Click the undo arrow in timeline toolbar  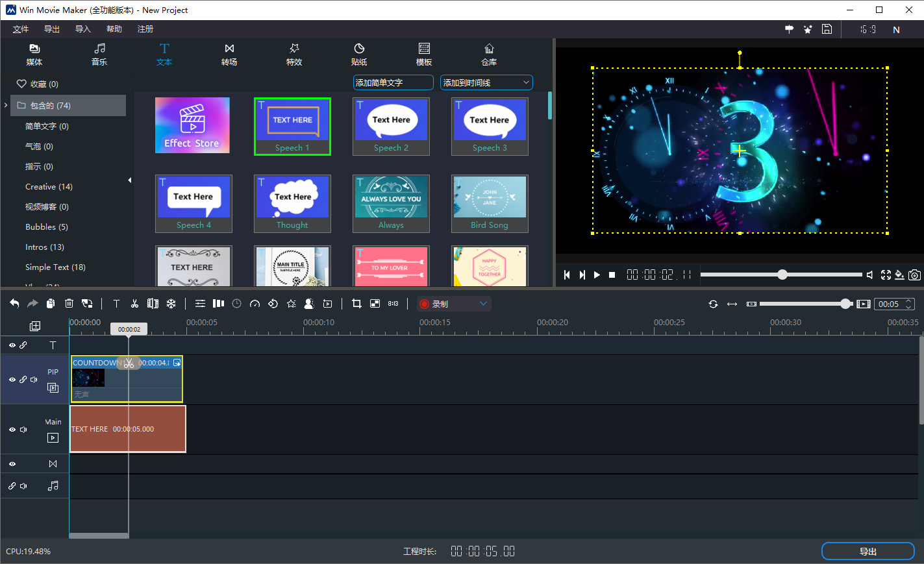14,304
